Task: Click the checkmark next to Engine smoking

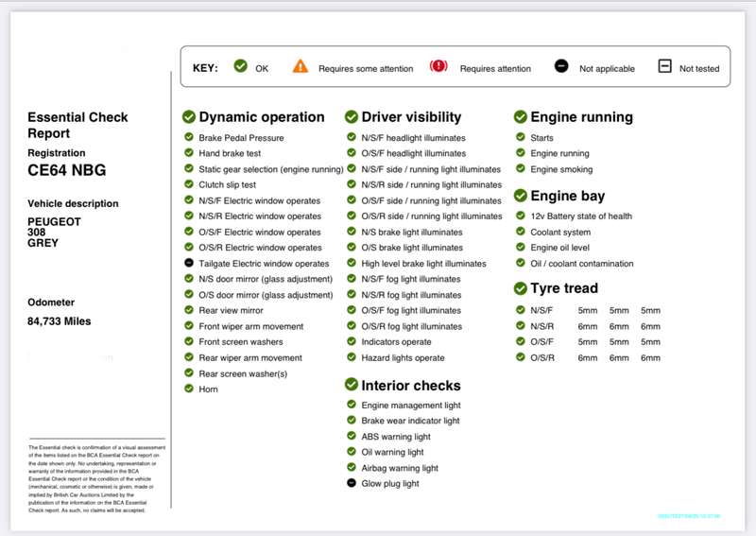Action: tap(520, 169)
